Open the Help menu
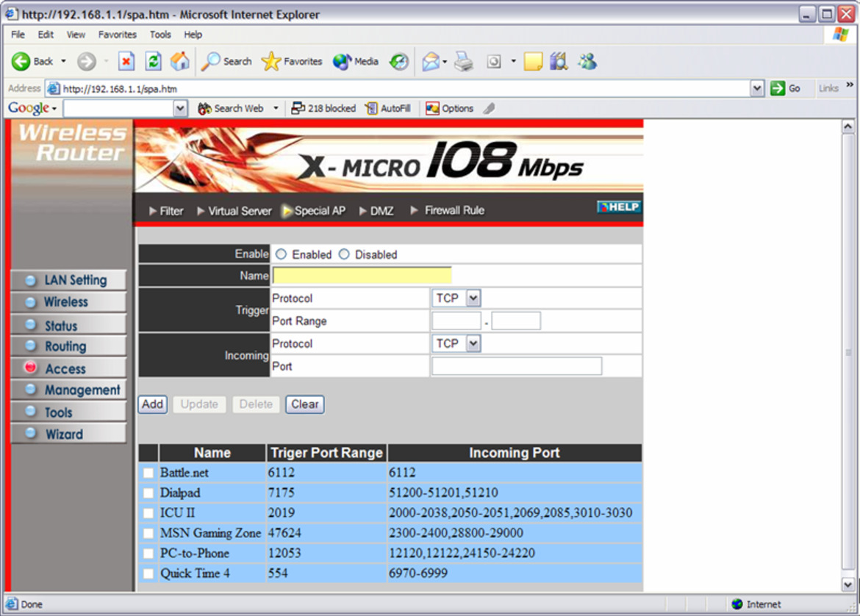The width and height of the screenshot is (860, 616). tap(193, 35)
